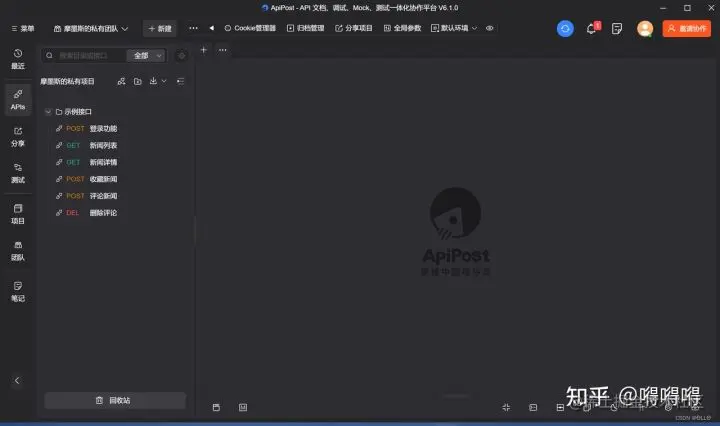
Task: Click the 摩里斯的私有项目 project name
Action: coord(67,81)
